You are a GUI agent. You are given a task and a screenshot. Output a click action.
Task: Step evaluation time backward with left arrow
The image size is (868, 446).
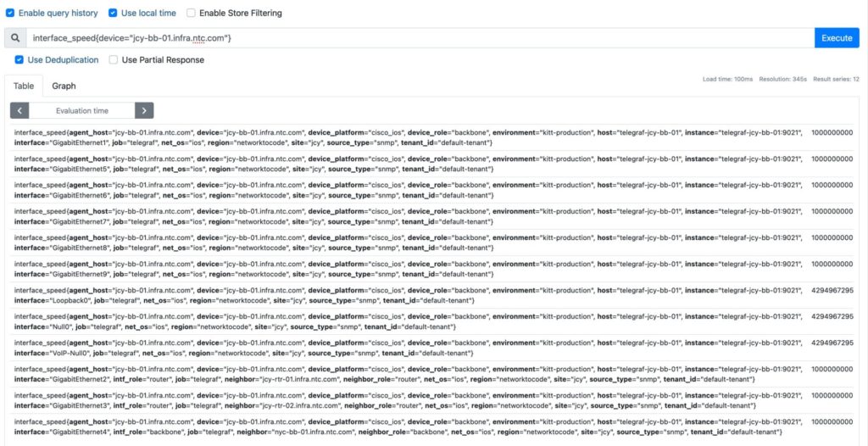(x=19, y=110)
